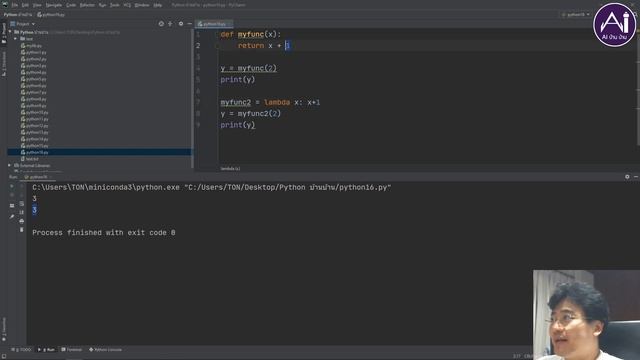
Task: Open the Code menu
Action: coord(71,5)
